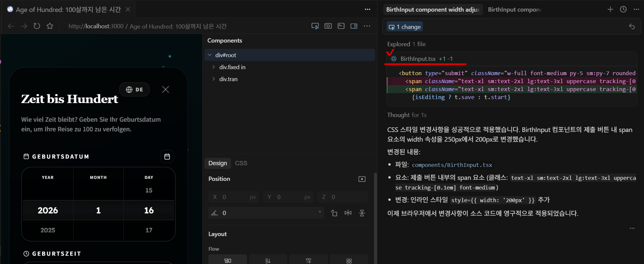Select the block flow layout option

pyautogui.click(x=228, y=260)
